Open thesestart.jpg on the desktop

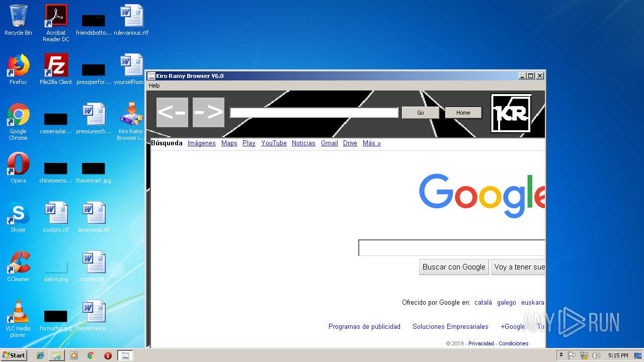click(94, 172)
